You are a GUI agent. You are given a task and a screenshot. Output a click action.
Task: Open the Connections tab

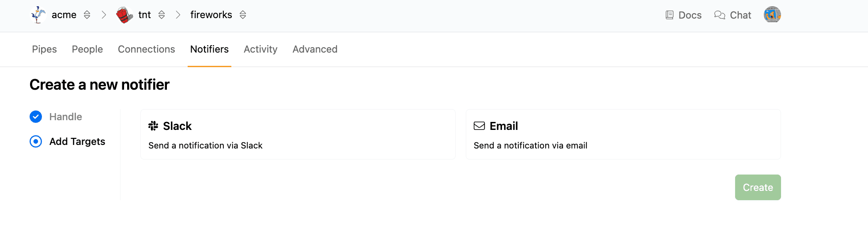click(x=146, y=49)
